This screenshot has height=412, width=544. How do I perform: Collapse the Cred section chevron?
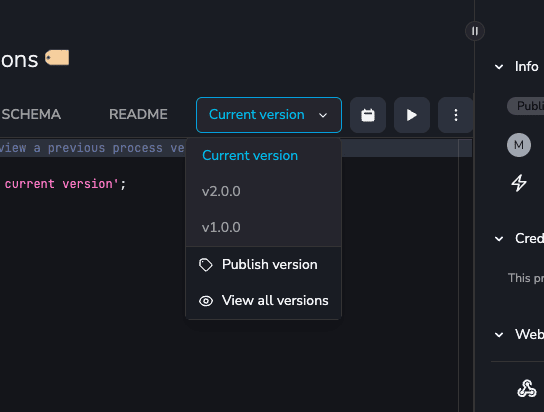click(499, 239)
